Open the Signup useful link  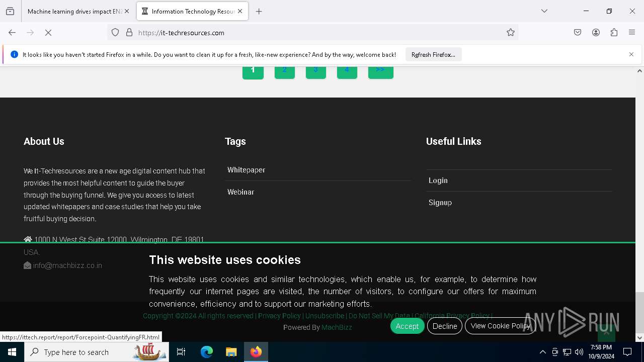click(440, 203)
